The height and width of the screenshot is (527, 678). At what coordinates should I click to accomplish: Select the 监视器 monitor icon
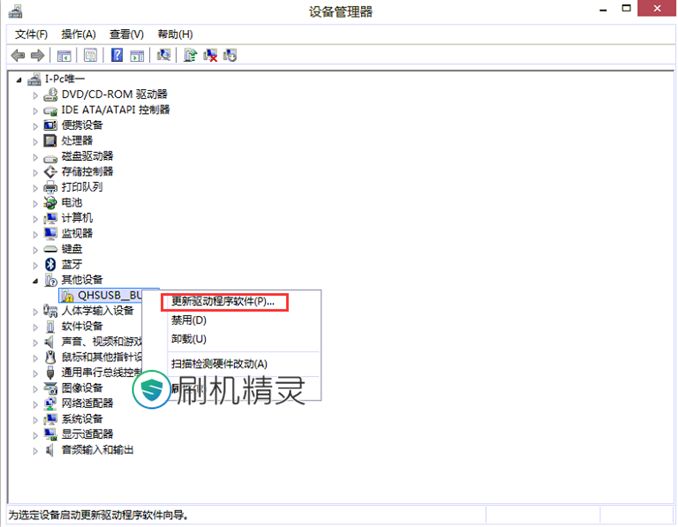pos(50,233)
